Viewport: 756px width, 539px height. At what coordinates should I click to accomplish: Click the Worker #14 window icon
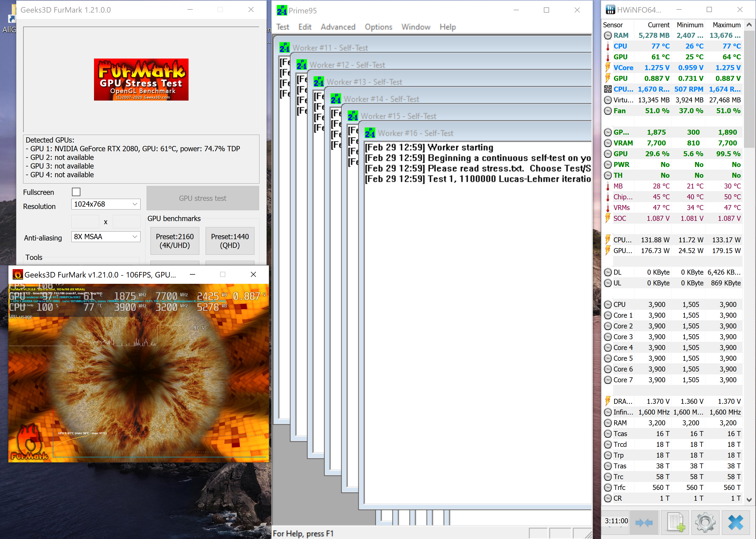coord(336,99)
